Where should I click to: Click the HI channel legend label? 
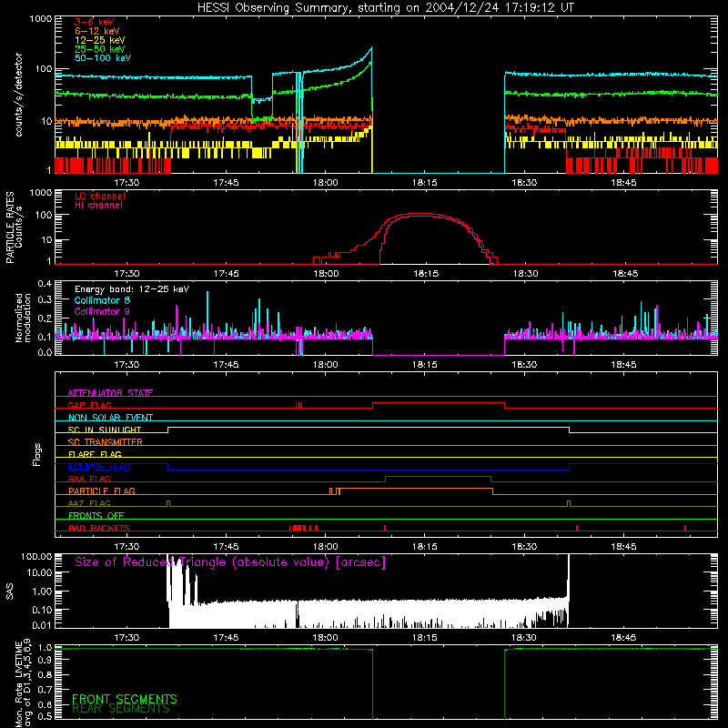(x=98, y=205)
